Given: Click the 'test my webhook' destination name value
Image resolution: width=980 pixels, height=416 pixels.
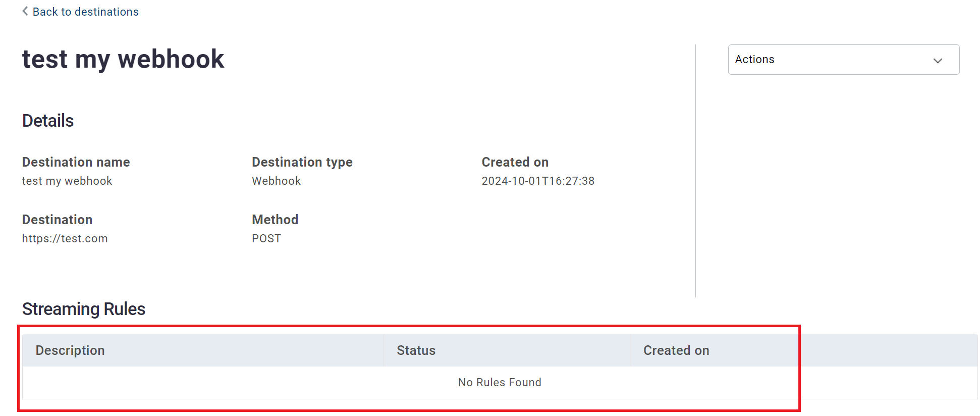Looking at the screenshot, I should (67, 181).
